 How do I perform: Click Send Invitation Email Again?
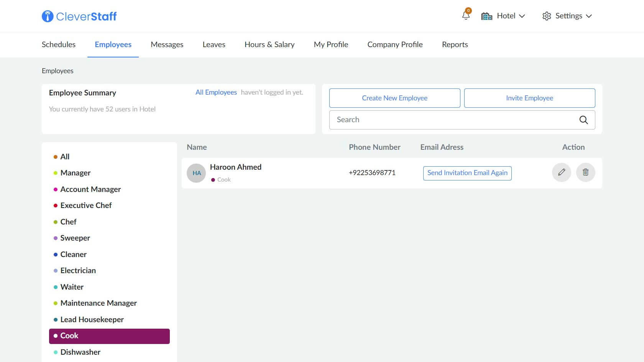point(467,173)
